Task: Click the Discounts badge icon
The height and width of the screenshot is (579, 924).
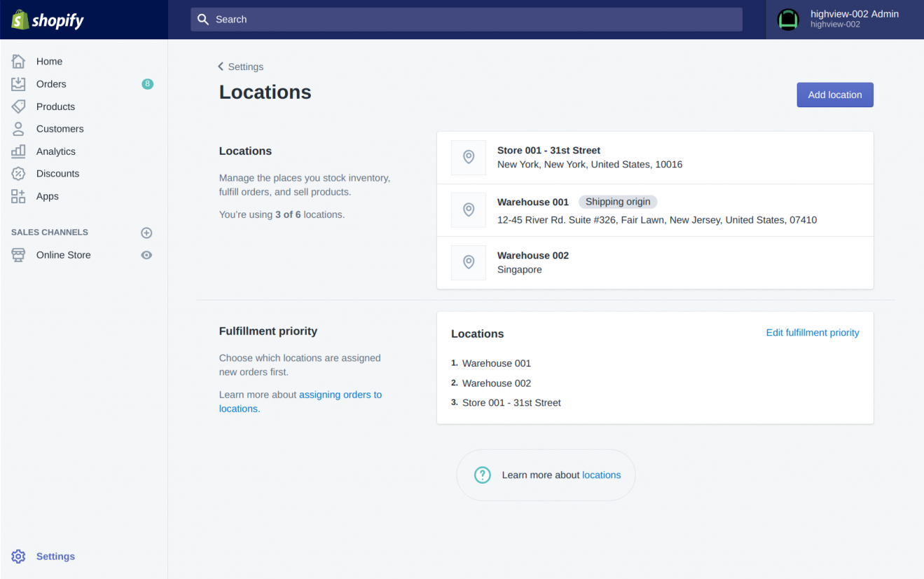Action: pyautogui.click(x=18, y=174)
